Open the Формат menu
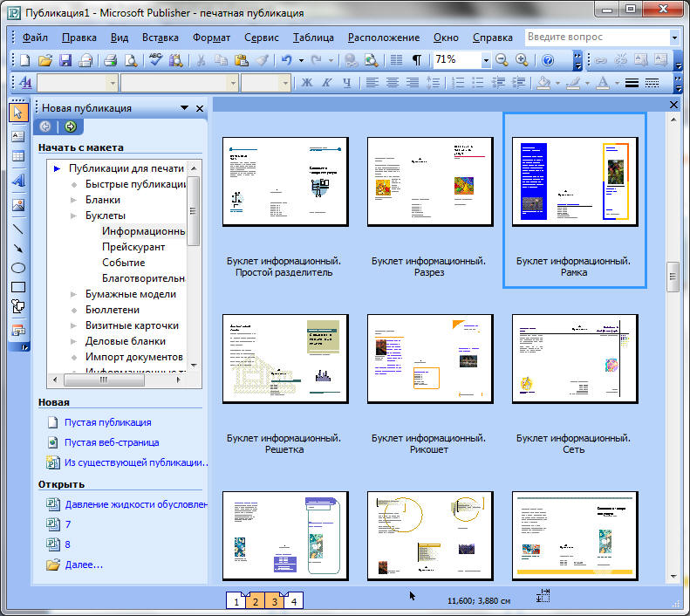Image resolution: width=690 pixels, height=616 pixels. click(211, 38)
